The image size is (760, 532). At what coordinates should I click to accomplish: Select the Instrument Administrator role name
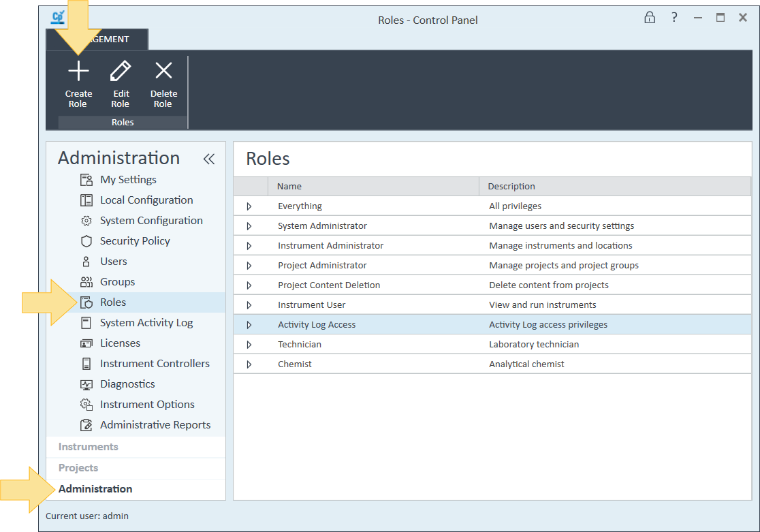tap(330, 246)
